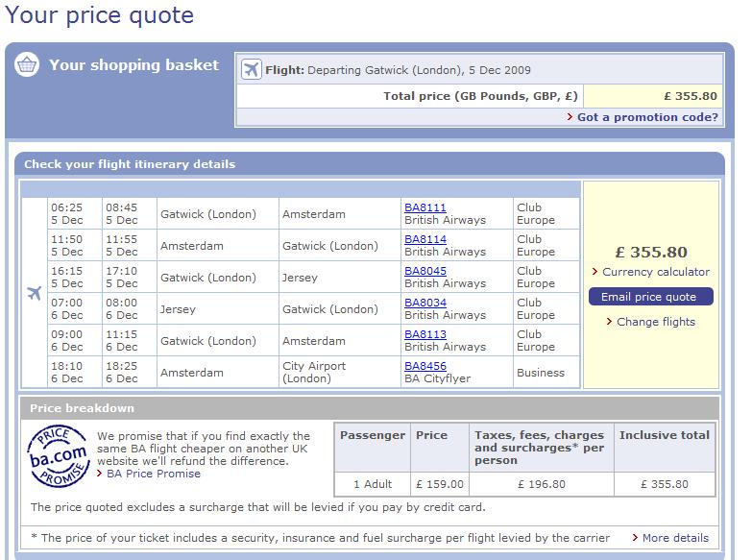Image resolution: width=752 pixels, height=560 pixels.
Task: Choose the Change flights link
Action: [x=656, y=322]
